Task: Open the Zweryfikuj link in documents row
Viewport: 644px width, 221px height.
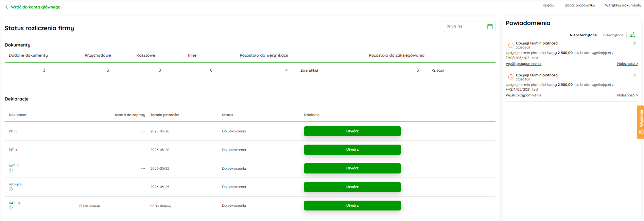Action: 309,71
